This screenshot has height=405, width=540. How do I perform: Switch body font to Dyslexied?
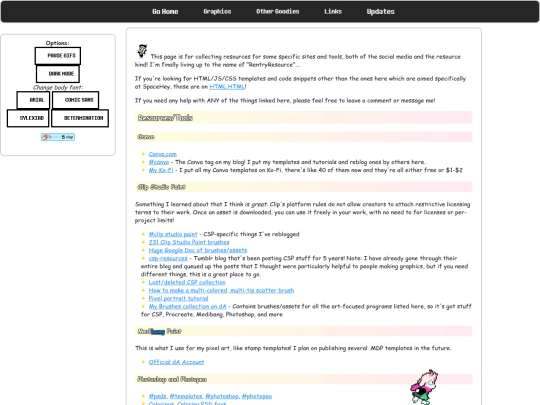pyautogui.click(x=28, y=118)
